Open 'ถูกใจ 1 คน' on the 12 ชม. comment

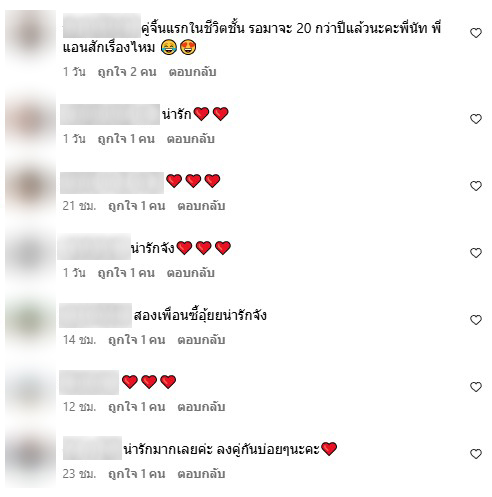(137, 407)
